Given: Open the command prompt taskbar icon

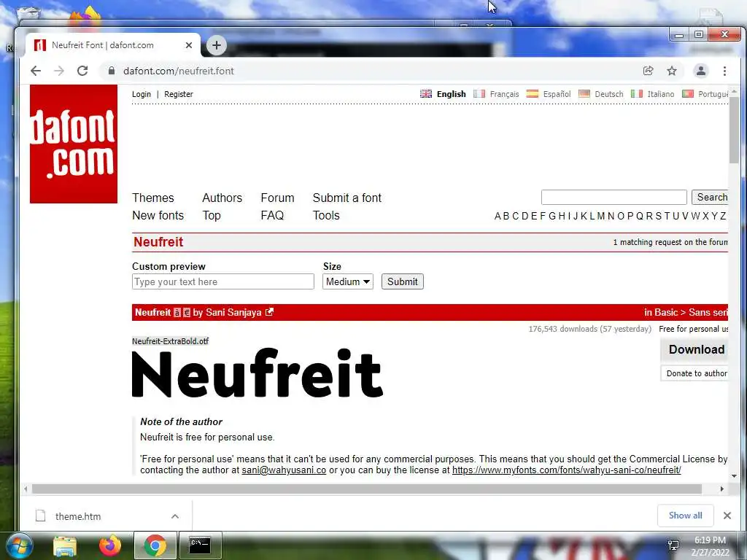Looking at the screenshot, I should (x=200, y=545).
